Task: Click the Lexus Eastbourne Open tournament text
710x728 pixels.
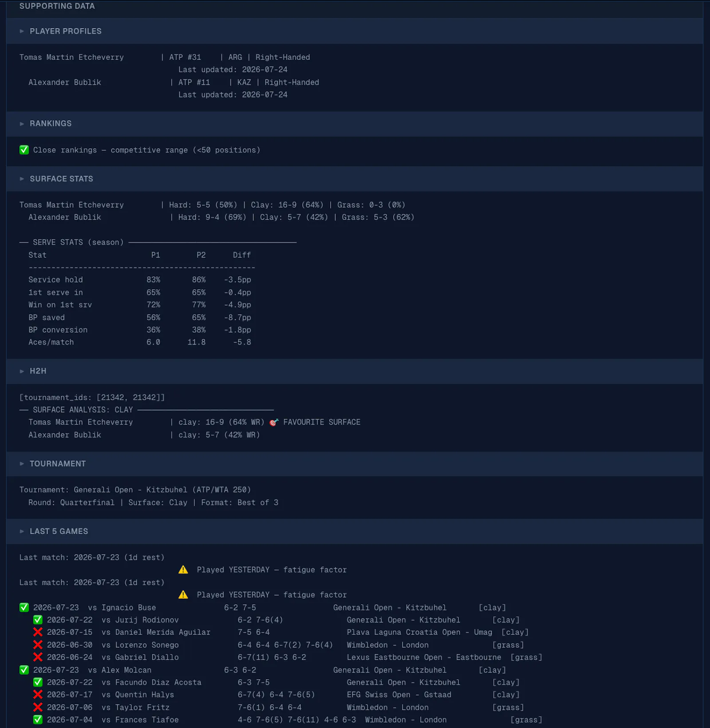Action: [x=424, y=657]
